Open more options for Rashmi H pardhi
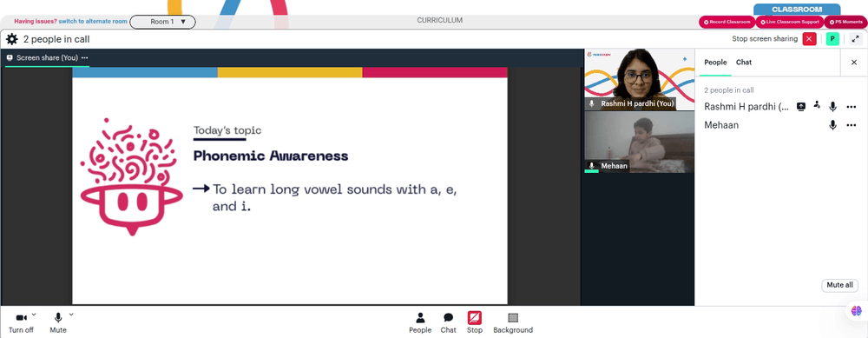 [852, 107]
